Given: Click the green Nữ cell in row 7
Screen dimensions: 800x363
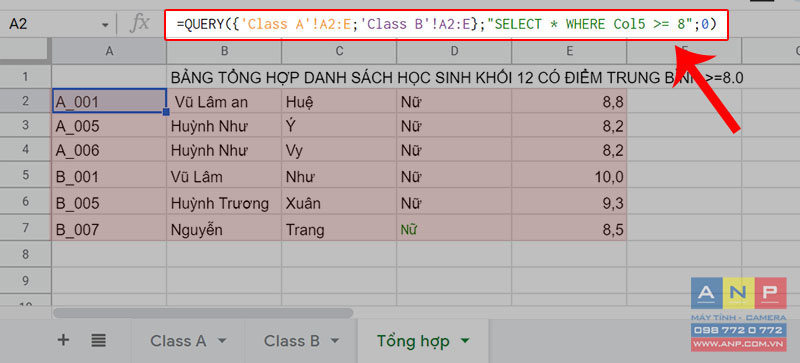Looking at the screenshot, I should point(454,229).
